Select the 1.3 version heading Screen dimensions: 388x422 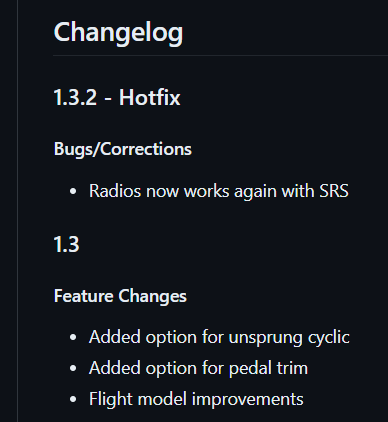pyautogui.click(x=67, y=244)
